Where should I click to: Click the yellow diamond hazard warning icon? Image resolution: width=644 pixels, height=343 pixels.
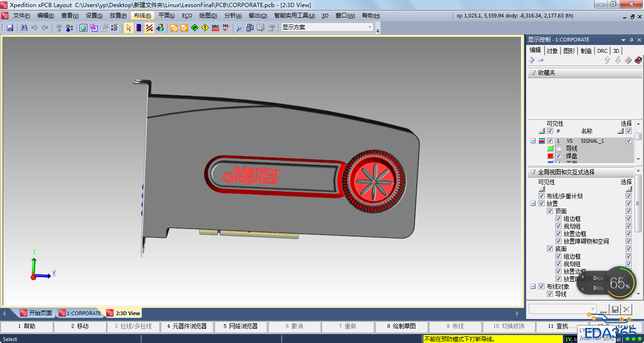(x=205, y=28)
